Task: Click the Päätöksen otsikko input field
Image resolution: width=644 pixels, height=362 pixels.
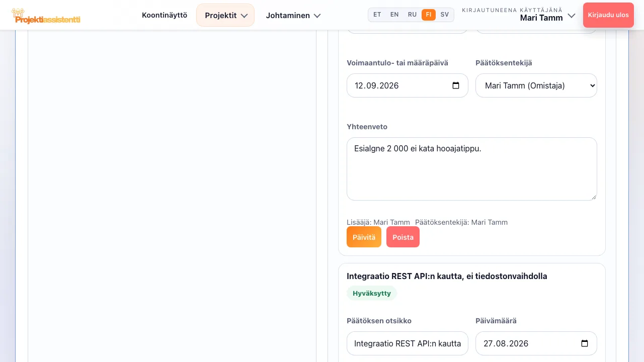Action: tap(408, 343)
